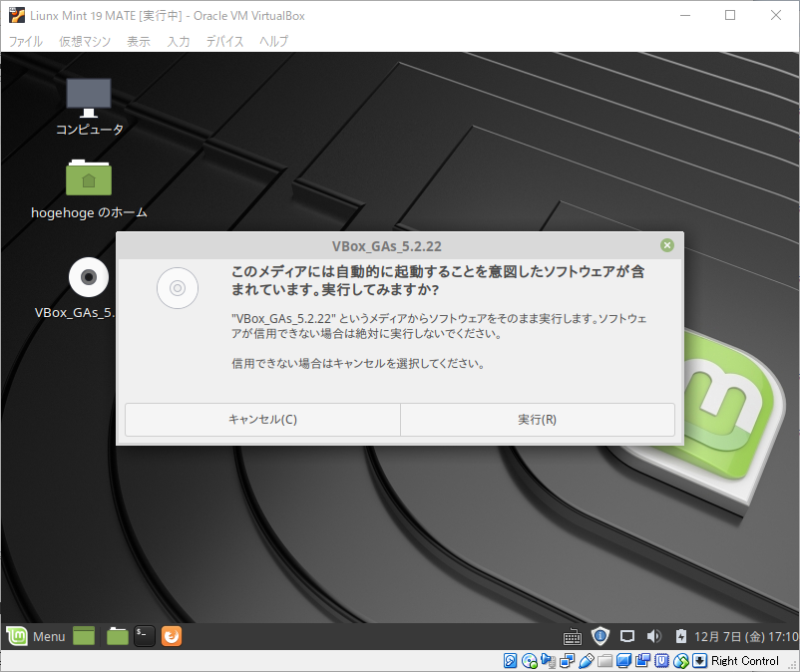Viewport: 800px width, 672px height.
Task: Click the VirtualBox mouse integration status icon
Action: [681, 661]
